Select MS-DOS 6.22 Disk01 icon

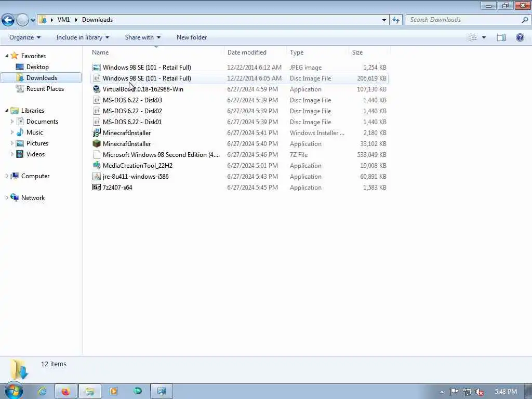[97, 122]
